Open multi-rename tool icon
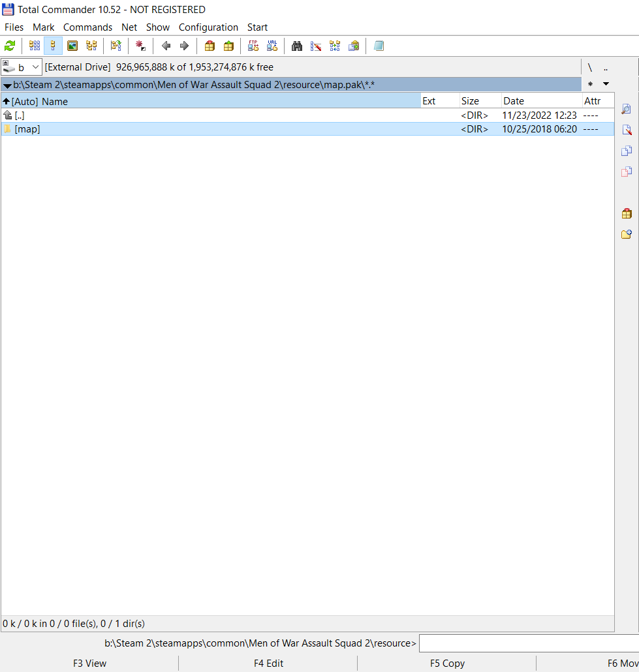This screenshot has width=639, height=672. (316, 46)
